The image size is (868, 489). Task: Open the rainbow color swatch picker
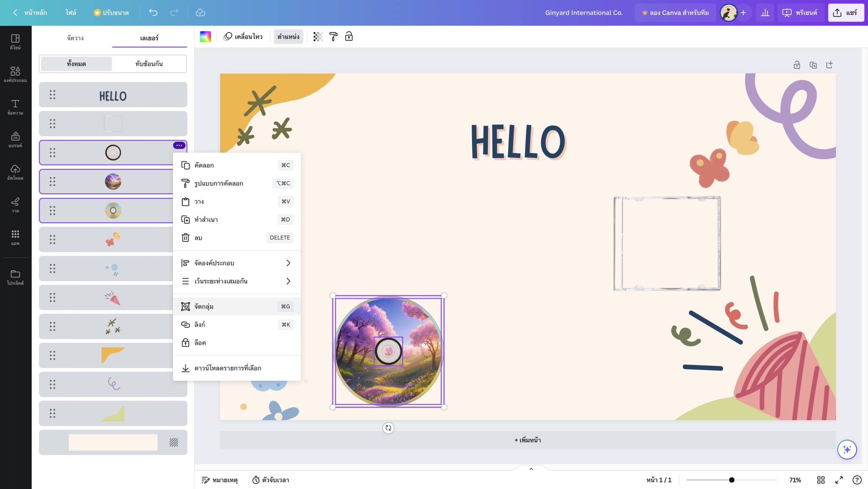click(205, 37)
